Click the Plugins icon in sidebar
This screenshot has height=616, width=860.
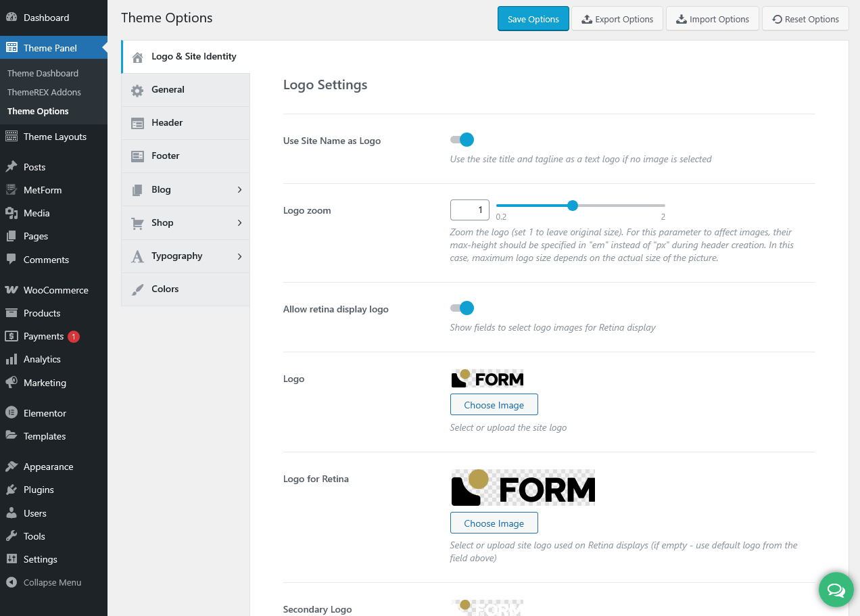[11, 490]
